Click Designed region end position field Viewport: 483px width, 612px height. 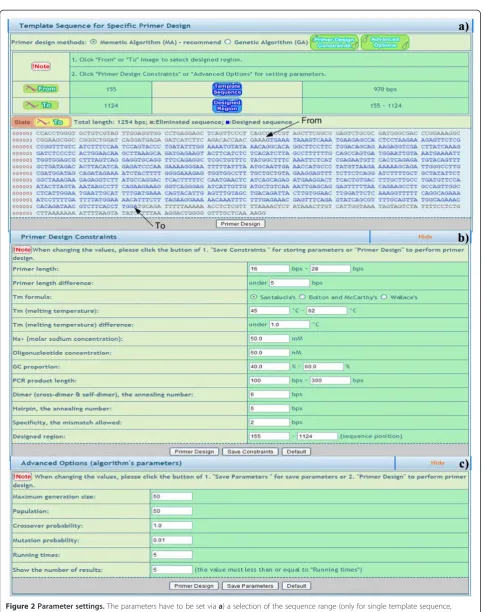click(x=317, y=436)
